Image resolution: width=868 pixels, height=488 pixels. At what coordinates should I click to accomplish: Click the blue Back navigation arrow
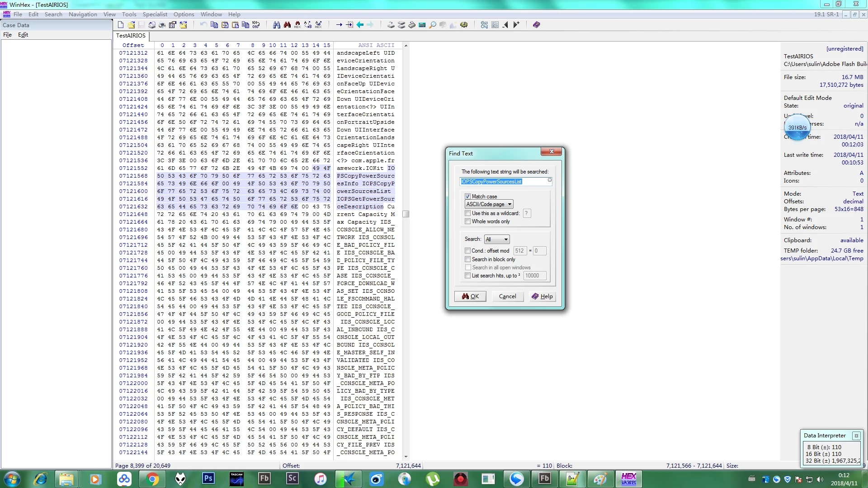360,25
